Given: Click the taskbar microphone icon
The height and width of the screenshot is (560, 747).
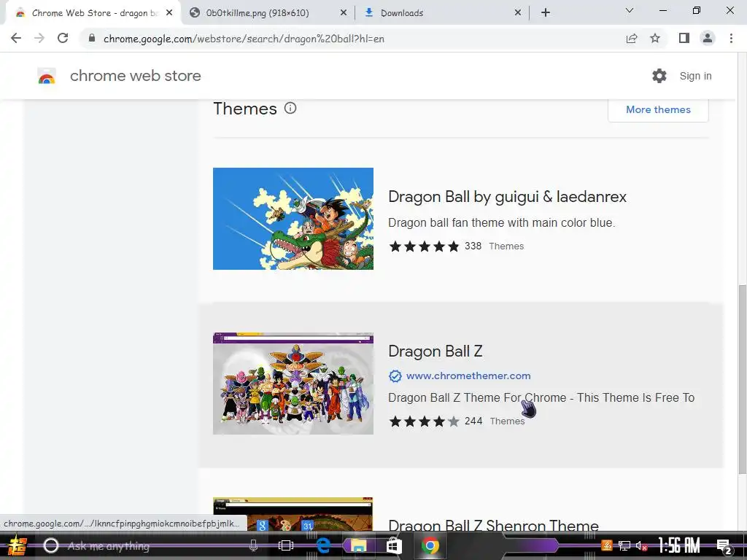Looking at the screenshot, I should 253,545.
